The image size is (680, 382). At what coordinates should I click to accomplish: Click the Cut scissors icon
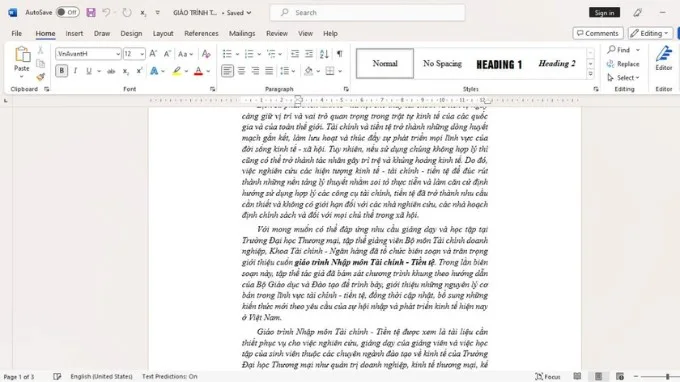click(41, 50)
